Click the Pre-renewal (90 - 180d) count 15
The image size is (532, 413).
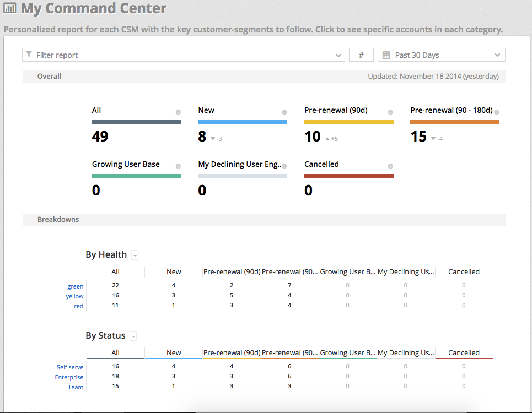pos(418,137)
